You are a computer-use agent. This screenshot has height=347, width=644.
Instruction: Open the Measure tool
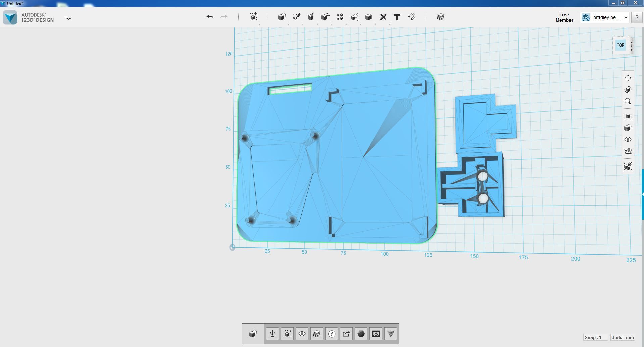(383, 17)
